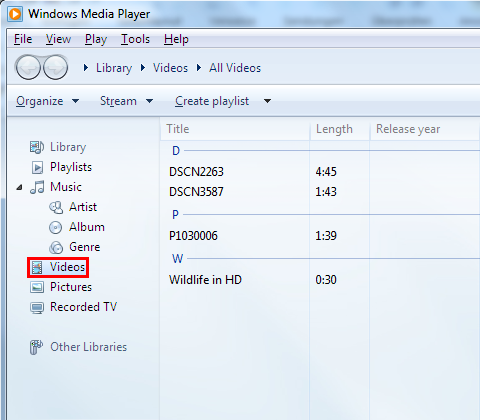This screenshot has width=480, height=420.
Task: Sort by the Title column header
Action: tap(235, 129)
